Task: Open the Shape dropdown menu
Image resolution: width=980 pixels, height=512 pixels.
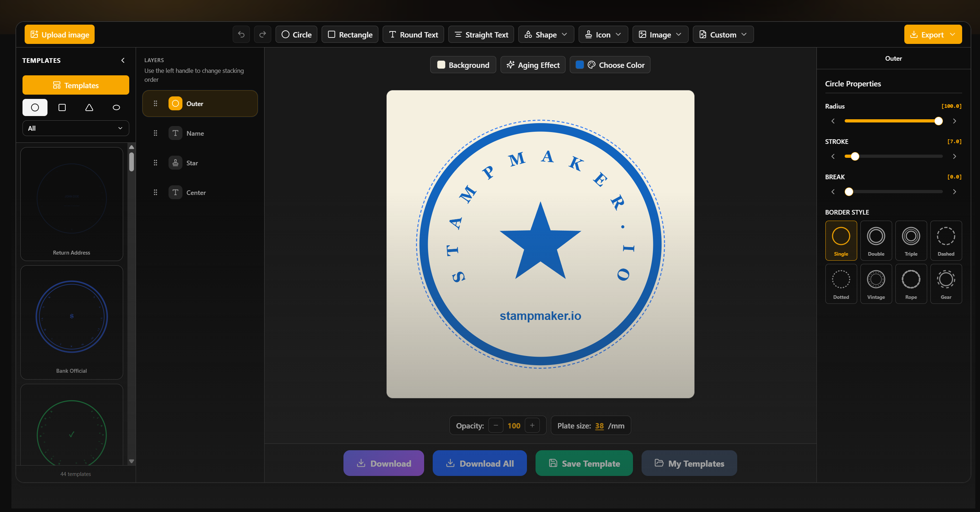Action: pyautogui.click(x=546, y=35)
